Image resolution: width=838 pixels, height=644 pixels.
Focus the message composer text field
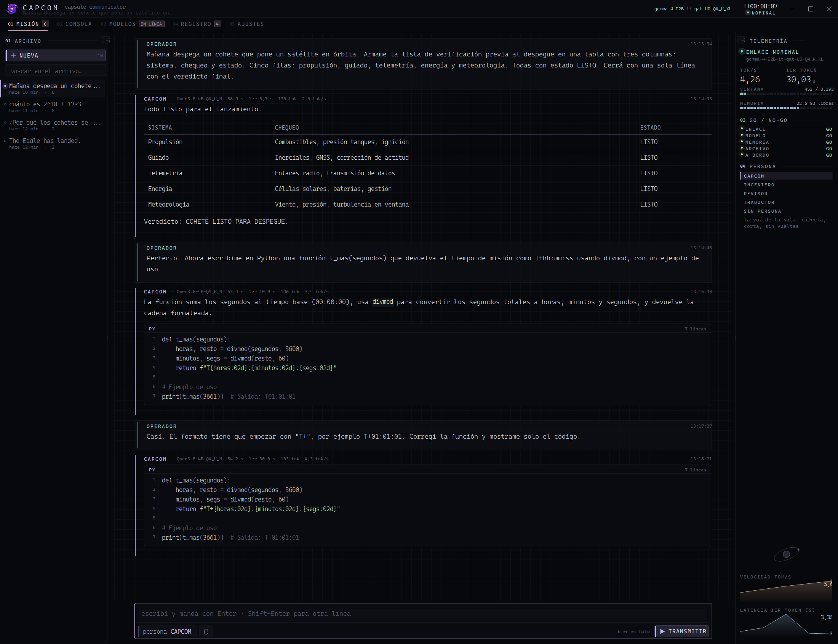423,614
